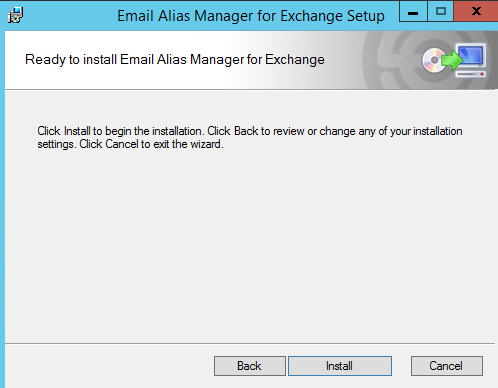Cancel the setup wizard
This screenshot has width=498, height=388.
point(447,366)
